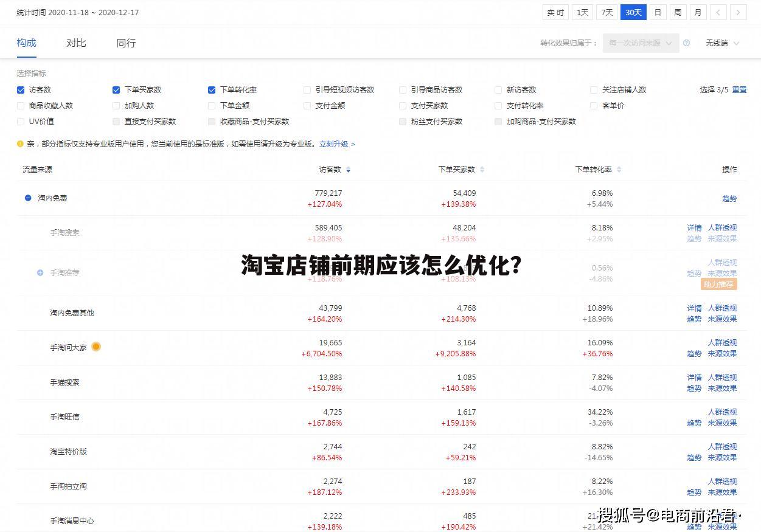
Task: Open 详情 for 手猫搜索 row
Action: 694,378
